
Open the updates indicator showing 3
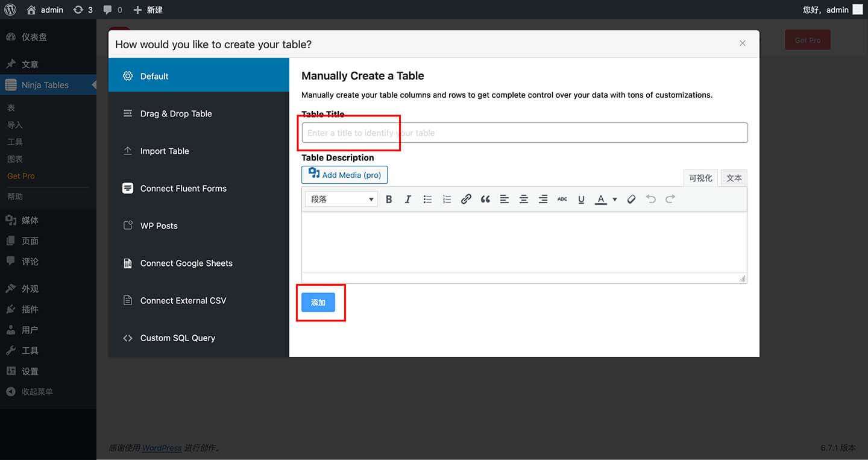(83, 10)
